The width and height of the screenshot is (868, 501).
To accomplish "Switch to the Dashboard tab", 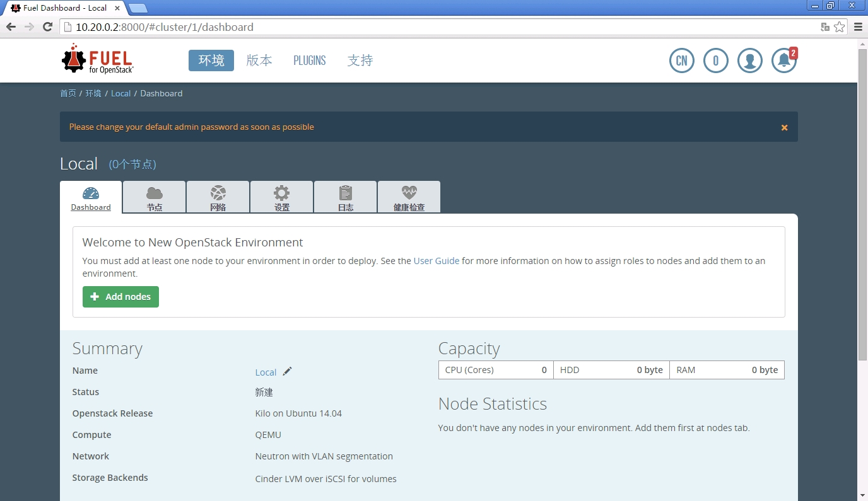I will coord(91,197).
